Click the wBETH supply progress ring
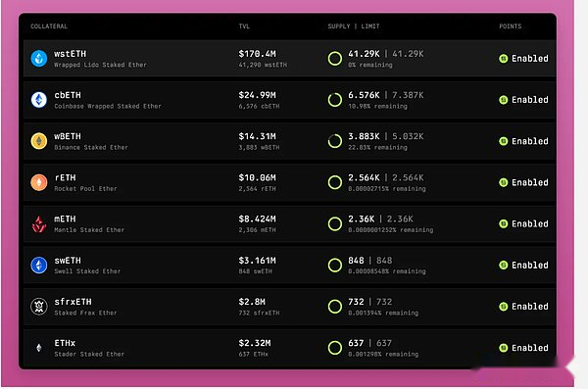This screenshot has width=588, height=389. (335, 141)
